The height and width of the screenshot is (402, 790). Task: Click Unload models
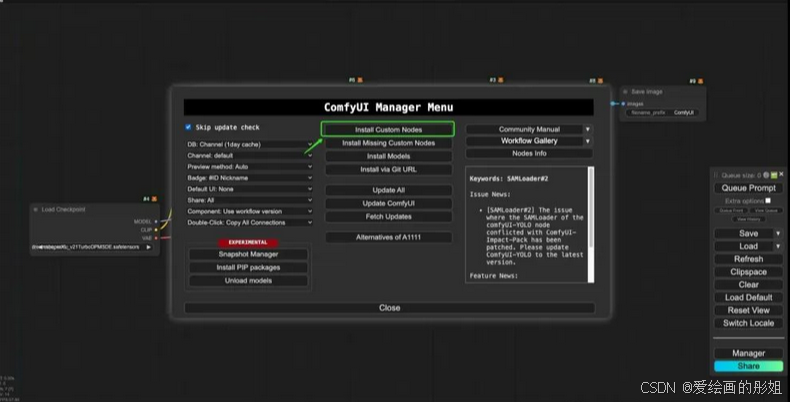[x=248, y=280]
